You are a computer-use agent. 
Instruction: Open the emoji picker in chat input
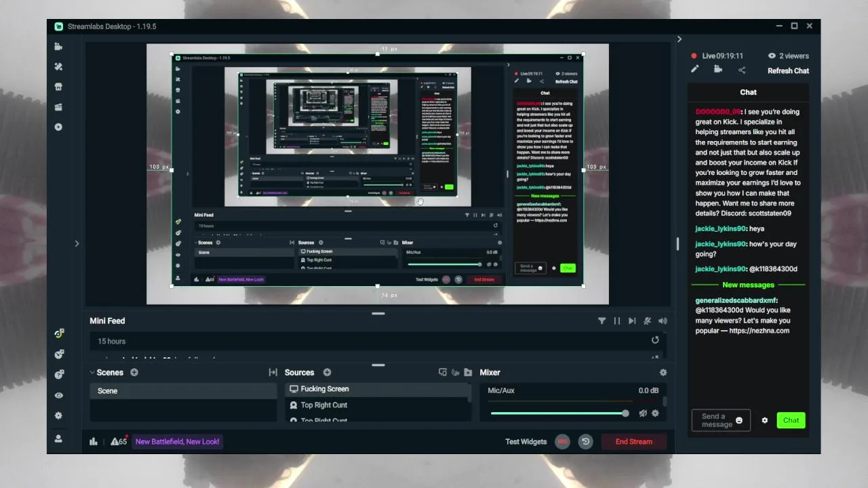pyautogui.click(x=739, y=420)
